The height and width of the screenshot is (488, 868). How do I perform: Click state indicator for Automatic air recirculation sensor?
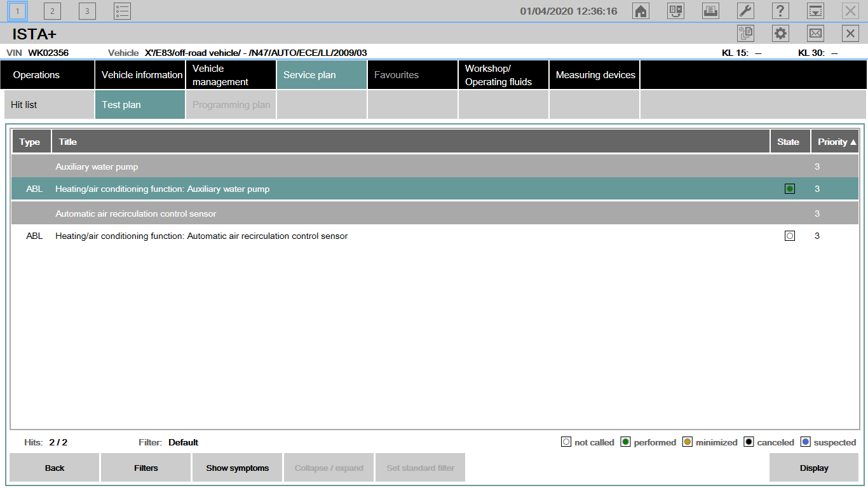(x=789, y=236)
